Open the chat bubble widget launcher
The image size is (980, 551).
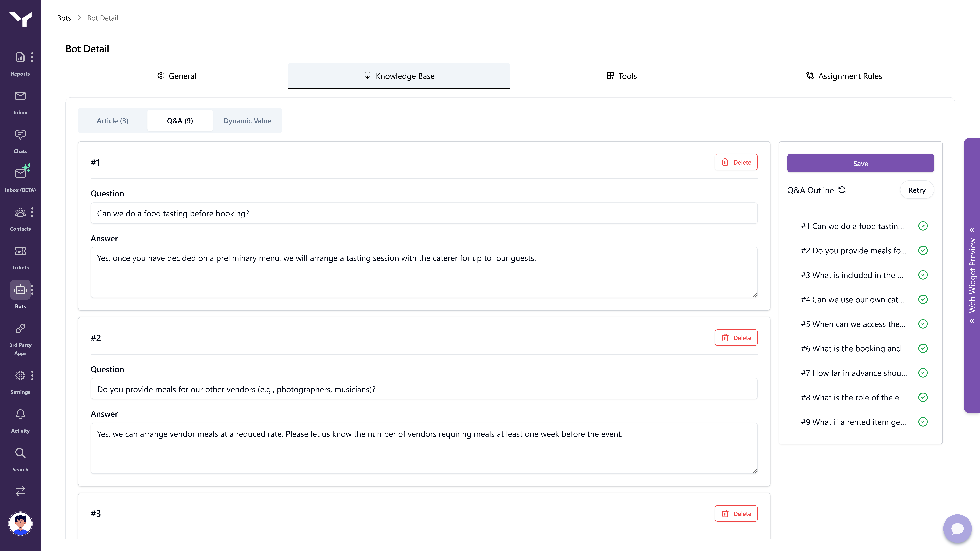point(957,529)
